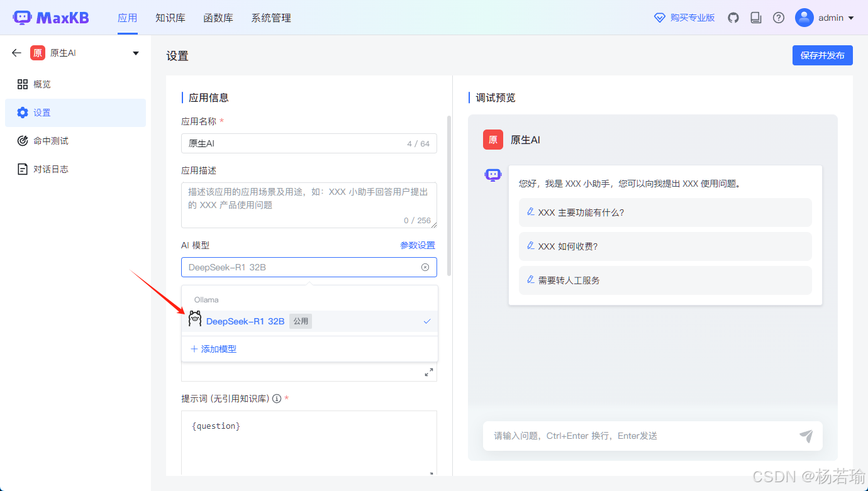
Task: Click the XXX 如何收费? suggestion
Action: pyautogui.click(x=665, y=246)
